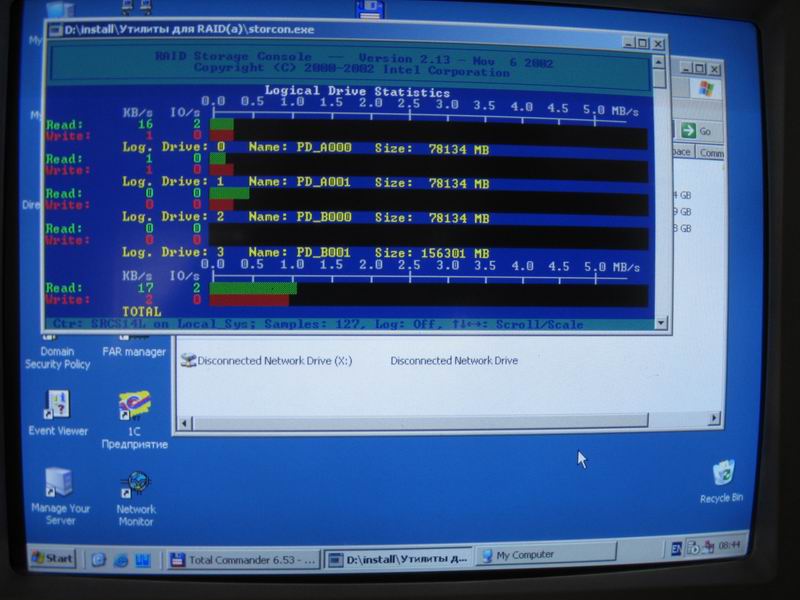This screenshot has width=800, height=600.
Task: Launch 1C Предприятие desktop icon
Action: [134, 420]
